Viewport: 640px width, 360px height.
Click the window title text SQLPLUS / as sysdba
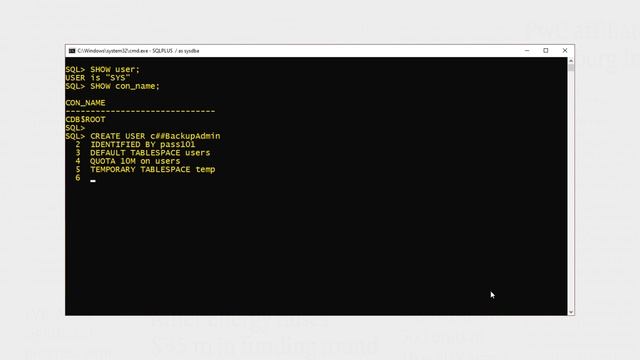(176, 51)
